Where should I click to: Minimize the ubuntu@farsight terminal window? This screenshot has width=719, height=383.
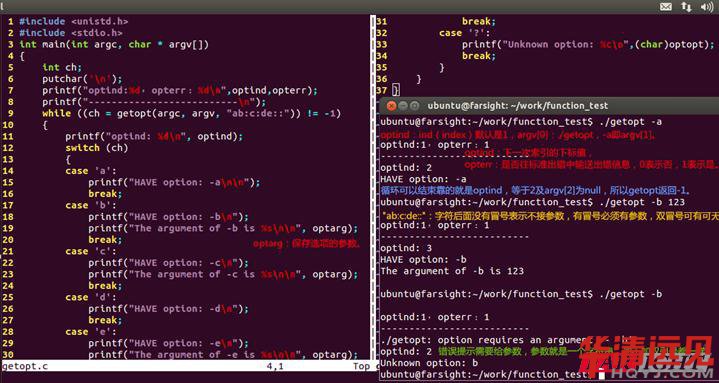click(403, 106)
